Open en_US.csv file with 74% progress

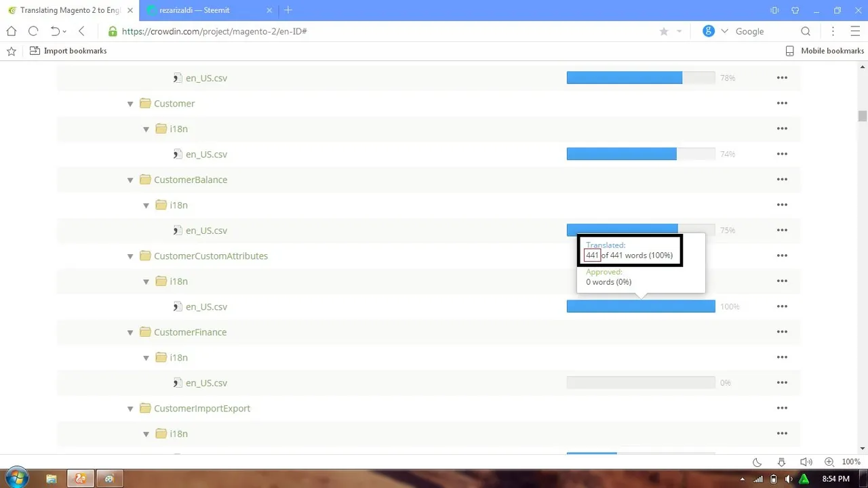pos(206,155)
